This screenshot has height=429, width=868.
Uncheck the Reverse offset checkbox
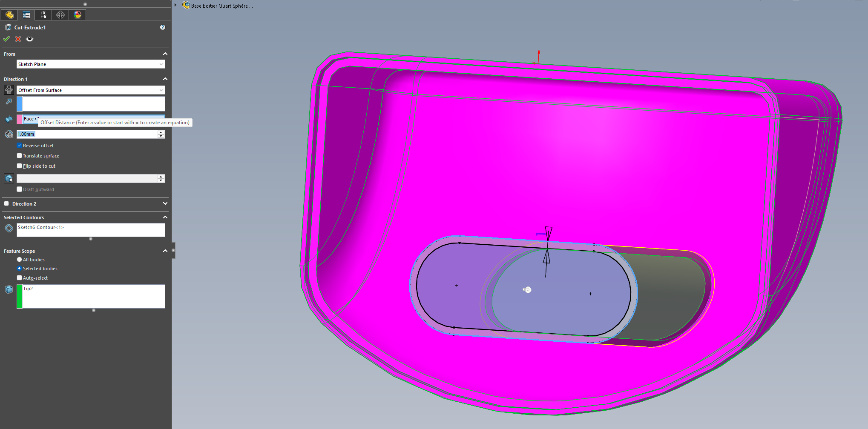coord(19,146)
